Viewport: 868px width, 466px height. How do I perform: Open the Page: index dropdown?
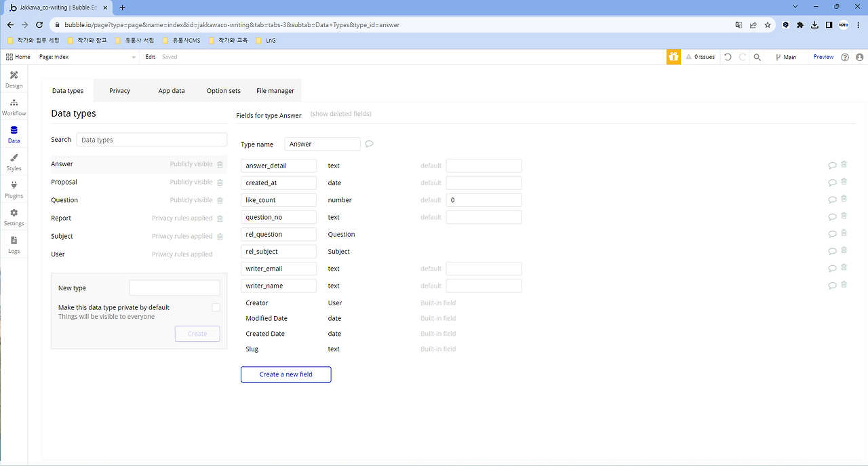(x=87, y=57)
